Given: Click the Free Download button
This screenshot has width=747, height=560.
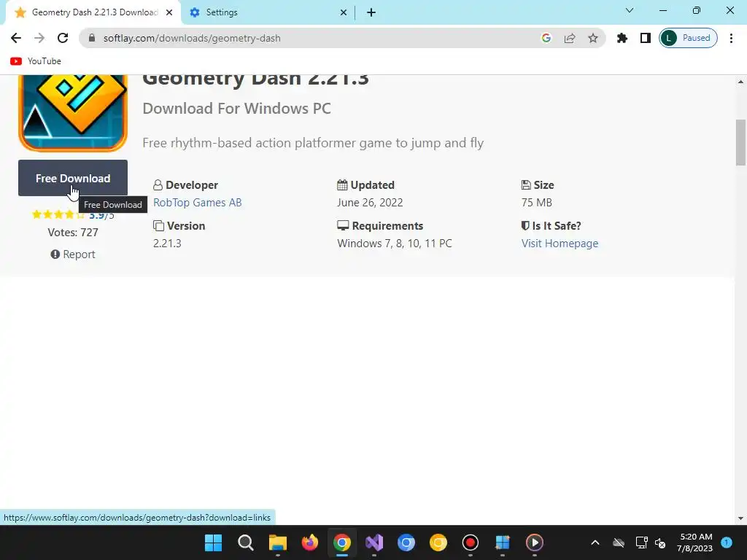Looking at the screenshot, I should 73,178.
